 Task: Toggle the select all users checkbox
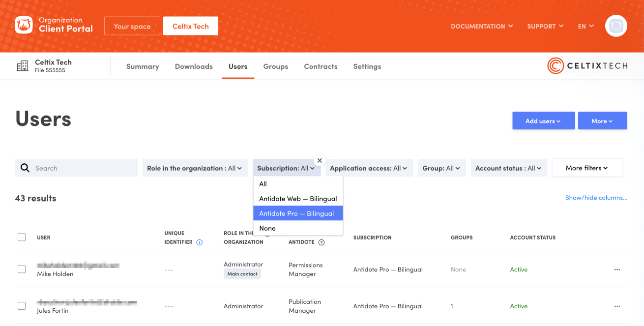click(x=22, y=237)
